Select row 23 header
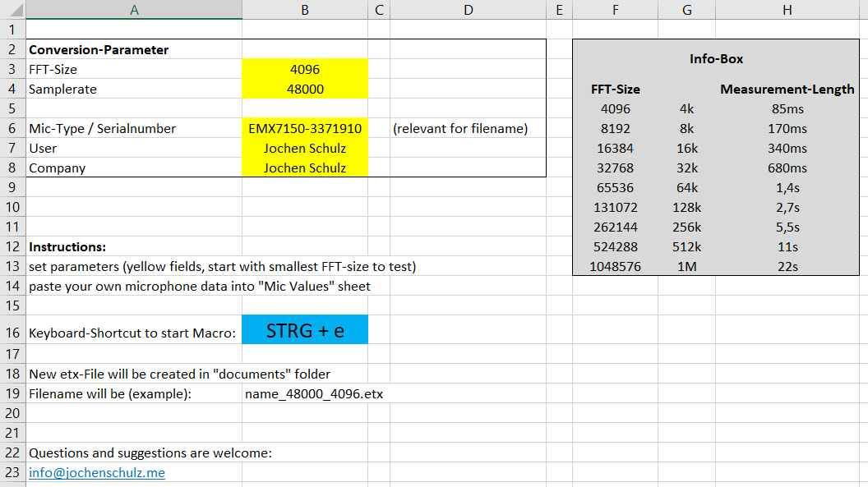Image resolution: width=868 pixels, height=487 pixels. pyautogui.click(x=12, y=472)
